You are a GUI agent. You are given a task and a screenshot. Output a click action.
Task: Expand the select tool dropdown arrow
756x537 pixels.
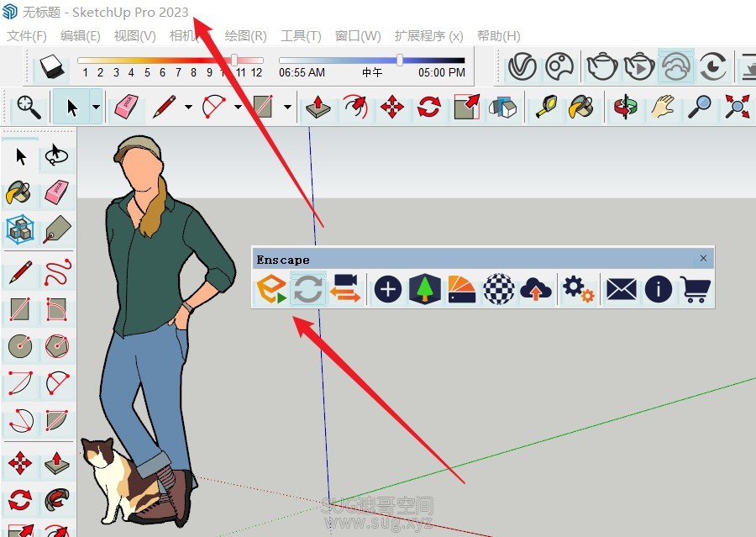[96, 107]
